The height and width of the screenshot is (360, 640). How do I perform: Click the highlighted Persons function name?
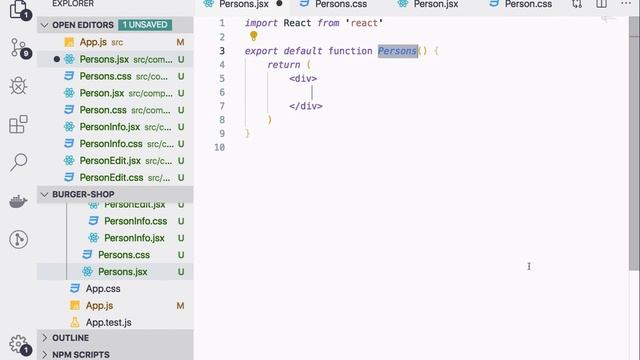(x=397, y=51)
